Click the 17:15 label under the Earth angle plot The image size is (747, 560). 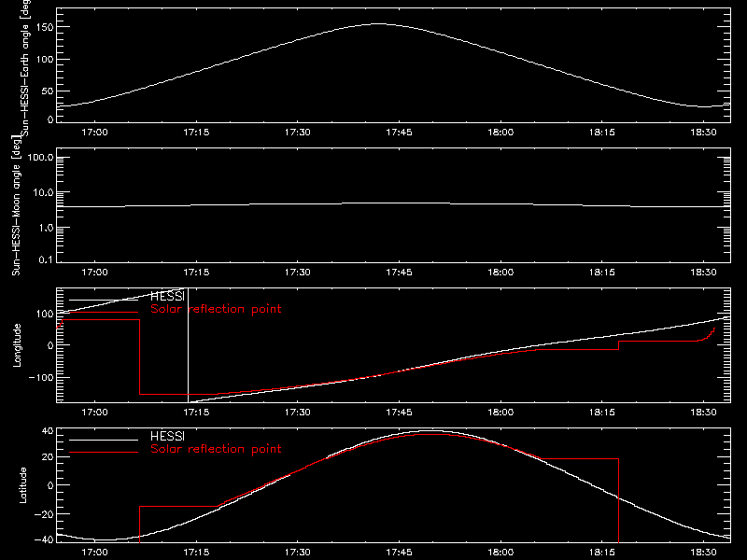coord(196,133)
